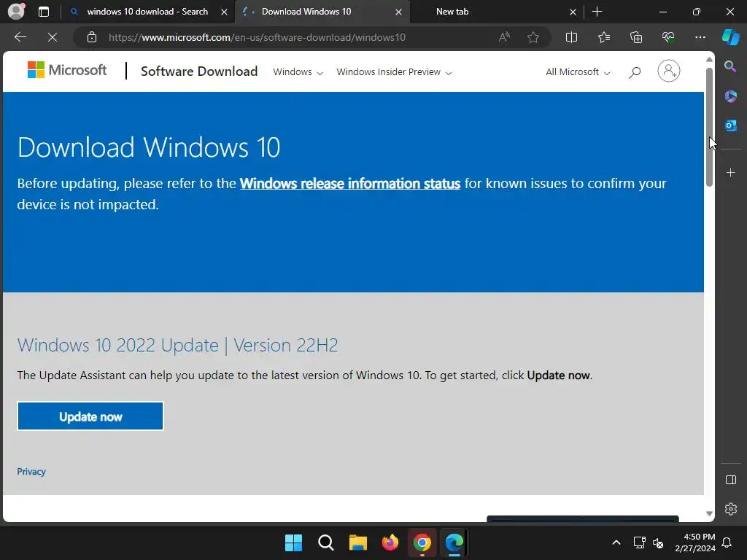
Task: Open File Explorer from taskbar
Action: click(x=357, y=542)
